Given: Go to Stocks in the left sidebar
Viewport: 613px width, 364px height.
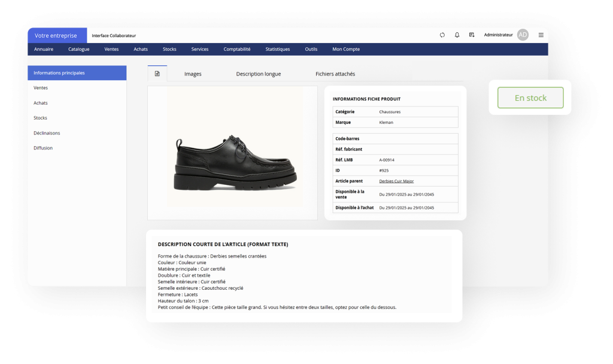Looking at the screenshot, I should 40,118.
